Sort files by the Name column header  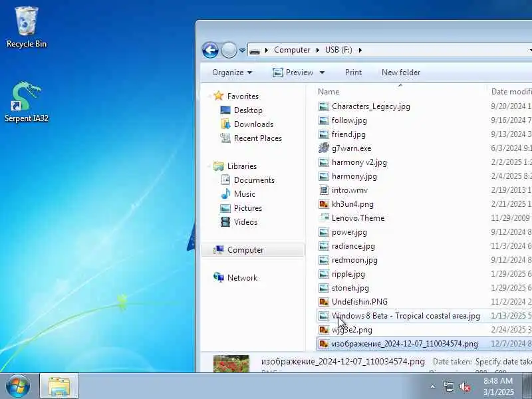coord(329,92)
